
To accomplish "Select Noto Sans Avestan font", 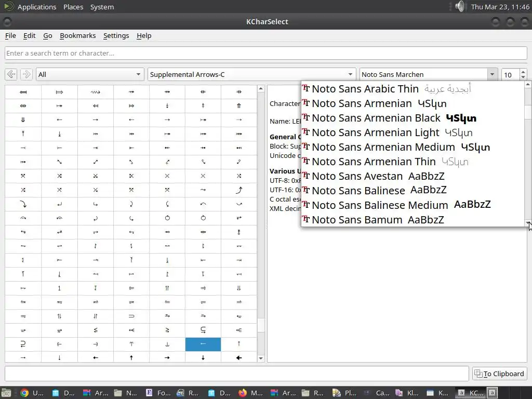I will (x=413, y=176).
